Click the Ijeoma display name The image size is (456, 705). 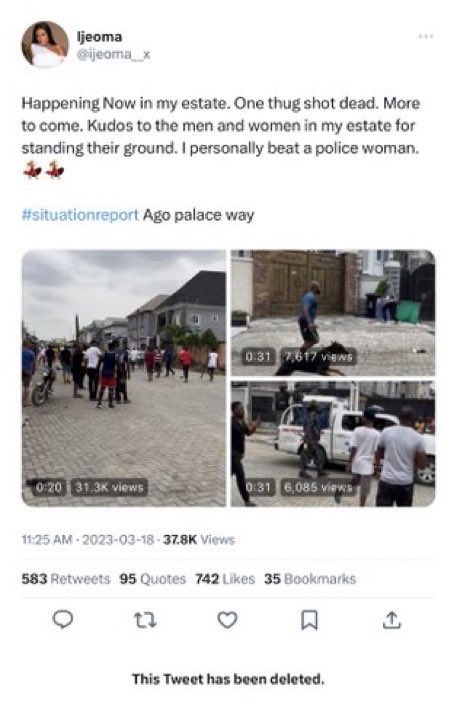(x=99, y=36)
